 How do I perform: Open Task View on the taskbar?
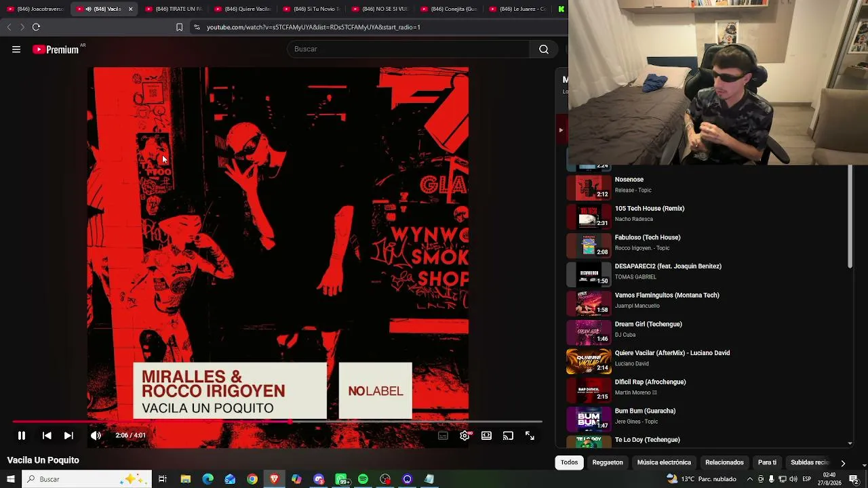163,479
